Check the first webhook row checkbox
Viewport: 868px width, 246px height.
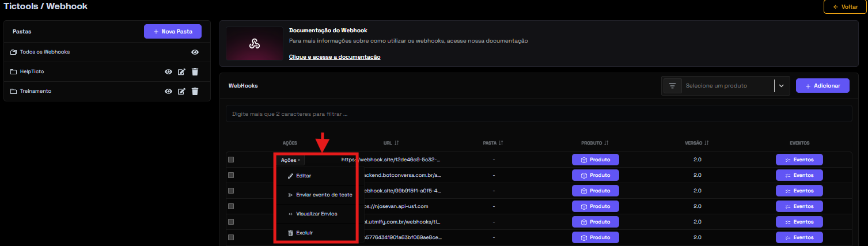point(231,160)
